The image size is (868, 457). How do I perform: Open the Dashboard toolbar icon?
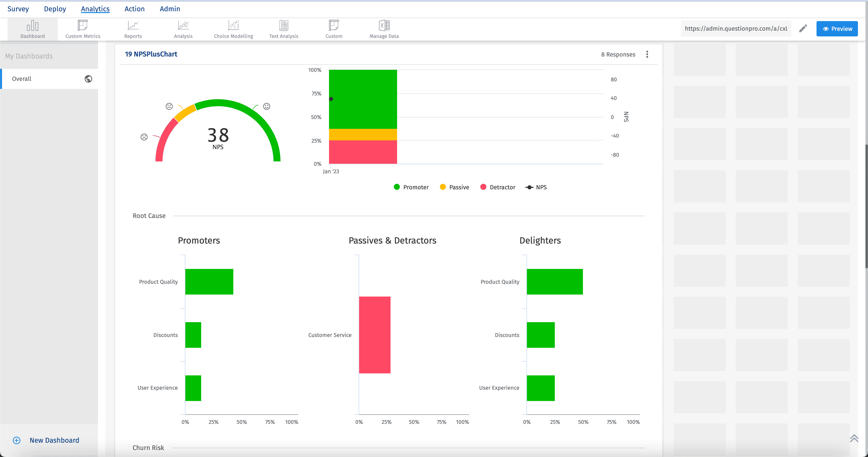pos(32,29)
